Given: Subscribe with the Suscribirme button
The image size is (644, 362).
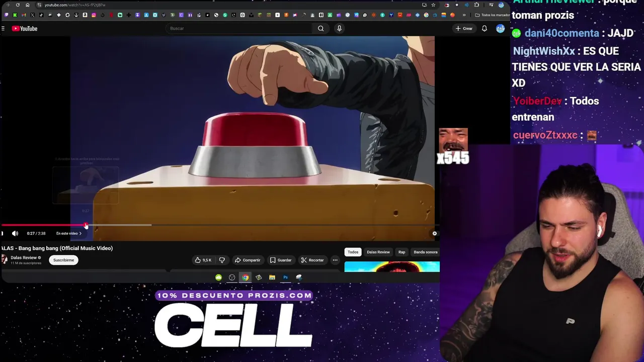Looking at the screenshot, I should tap(63, 260).
